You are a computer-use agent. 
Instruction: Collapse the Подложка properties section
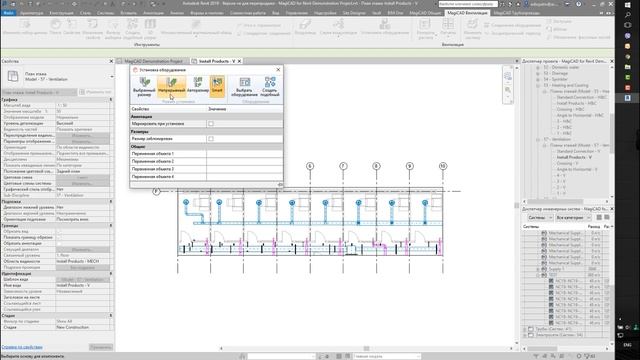(x=111, y=202)
